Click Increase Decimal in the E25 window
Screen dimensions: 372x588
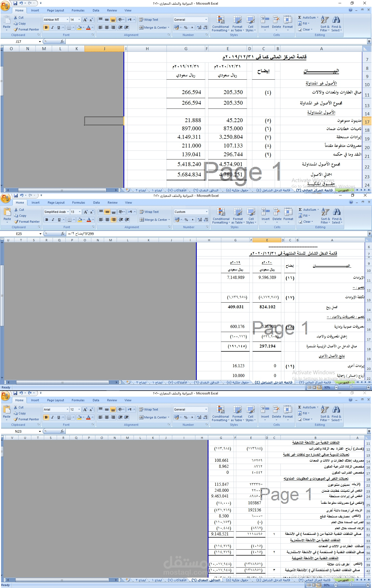tap(200, 220)
